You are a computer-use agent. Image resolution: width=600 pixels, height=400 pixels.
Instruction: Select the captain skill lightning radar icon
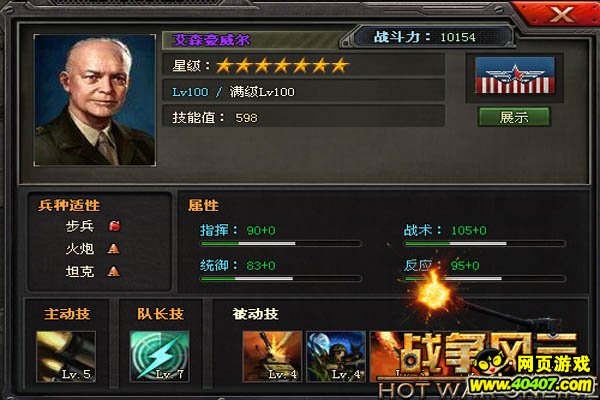160,356
